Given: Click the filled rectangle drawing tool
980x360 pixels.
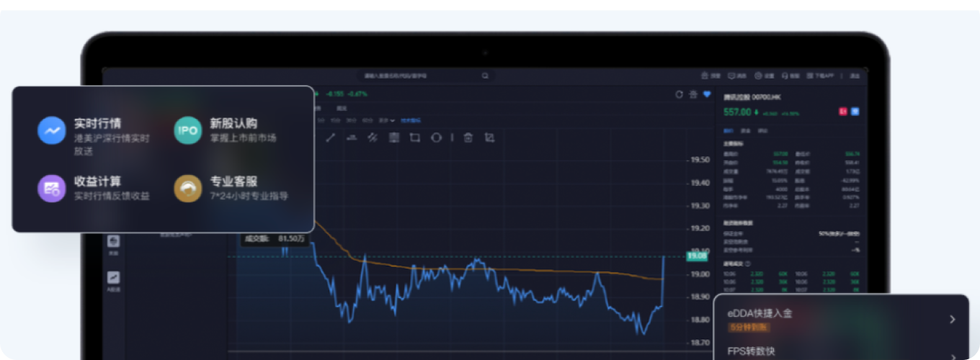Looking at the screenshot, I should coord(394,137).
